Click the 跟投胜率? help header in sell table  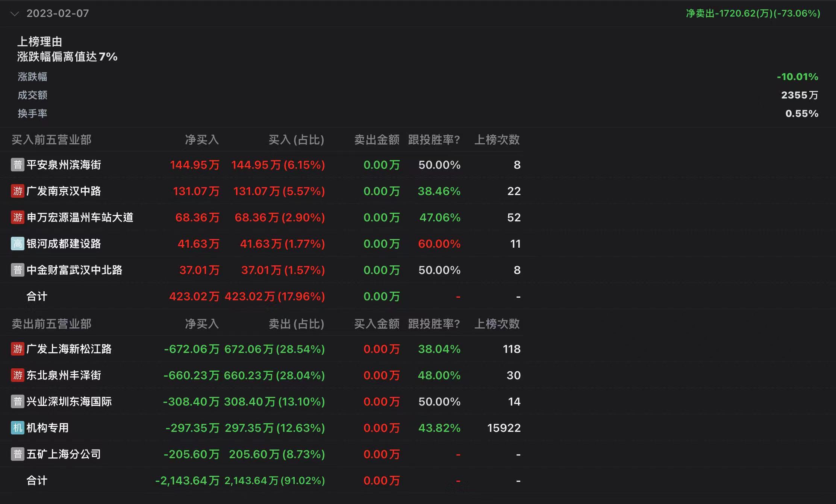tap(434, 324)
